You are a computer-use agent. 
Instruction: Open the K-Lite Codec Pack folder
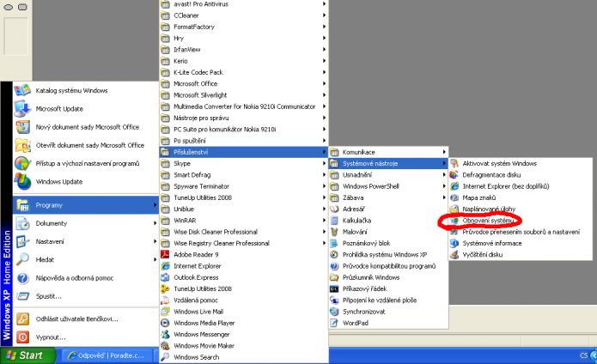pos(244,72)
